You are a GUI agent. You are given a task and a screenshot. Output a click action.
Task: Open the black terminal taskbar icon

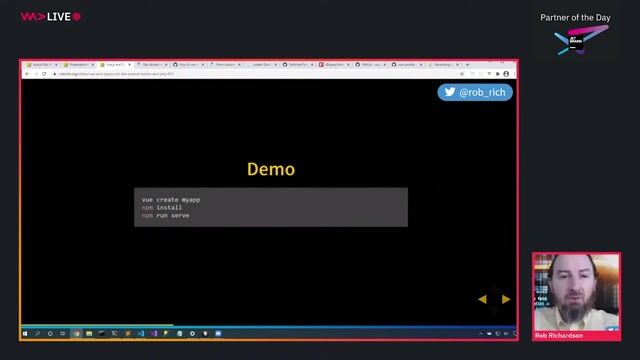coord(102,333)
